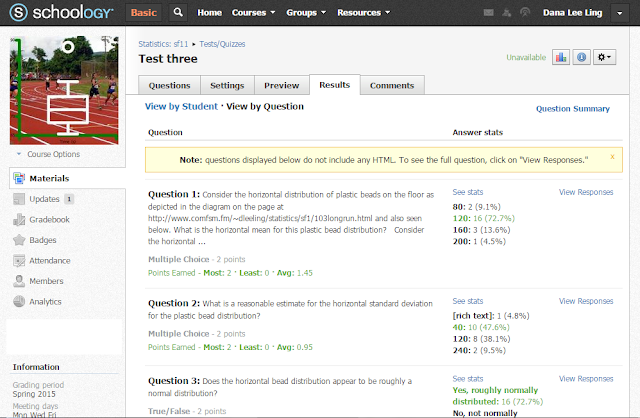
Task: Go to Home
Action: (x=209, y=13)
